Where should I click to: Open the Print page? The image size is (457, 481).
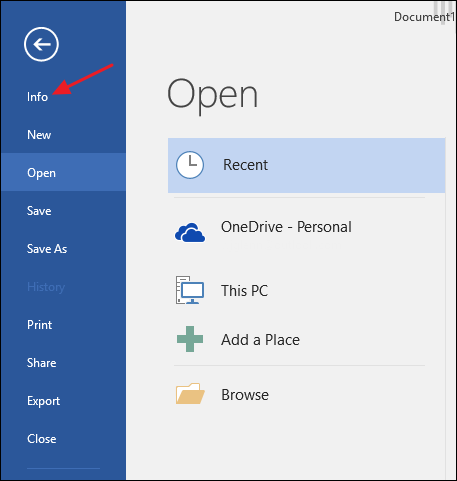coord(40,325)
